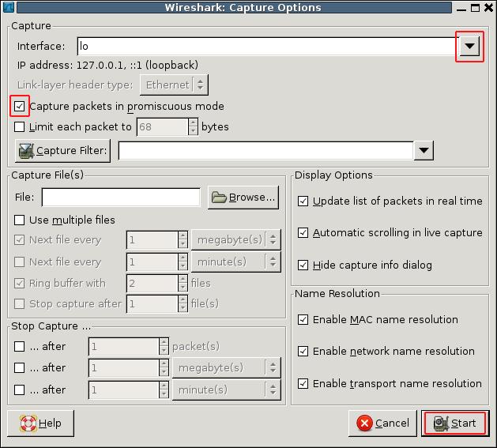497x448 pixels.
Task: Click the Stop capture after file count field
Action: pyautogui.click(x=152, y=303)
